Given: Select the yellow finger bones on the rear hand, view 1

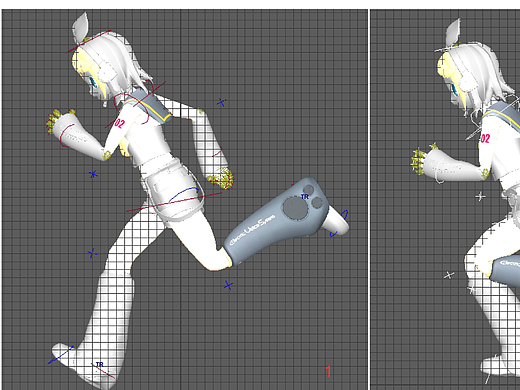Looking at the screenshot, I should click(220, 178).
